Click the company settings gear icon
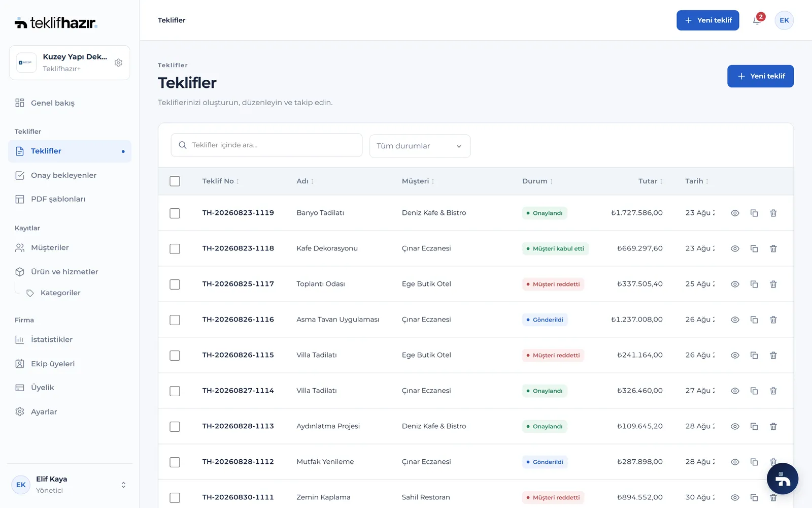The width and height of the screenshot is (812, 508). (118, 62)
